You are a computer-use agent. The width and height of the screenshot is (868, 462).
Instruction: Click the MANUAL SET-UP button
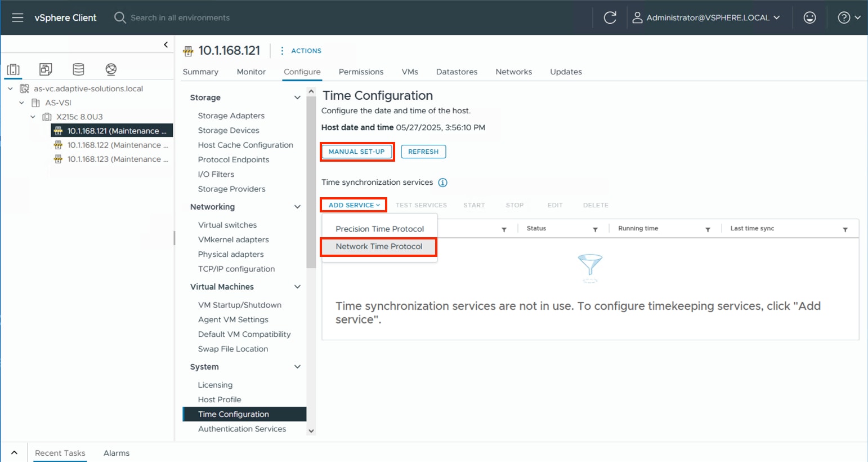coord(357,152)
